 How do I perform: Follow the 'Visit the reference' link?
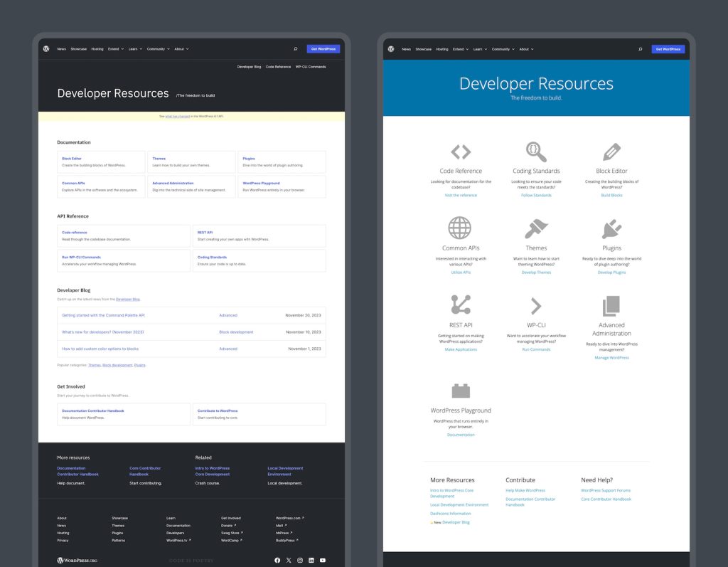pyautogui.click(x=461, y=195)
